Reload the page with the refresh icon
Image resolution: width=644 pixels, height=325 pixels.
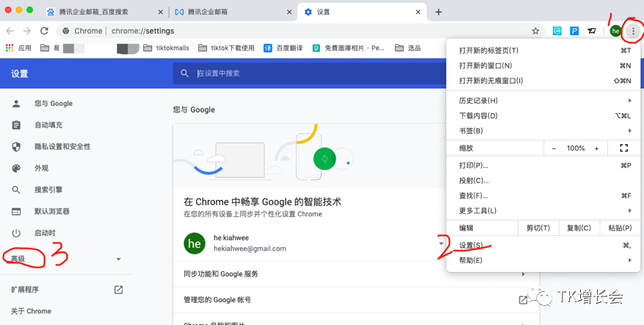point(44,31)
